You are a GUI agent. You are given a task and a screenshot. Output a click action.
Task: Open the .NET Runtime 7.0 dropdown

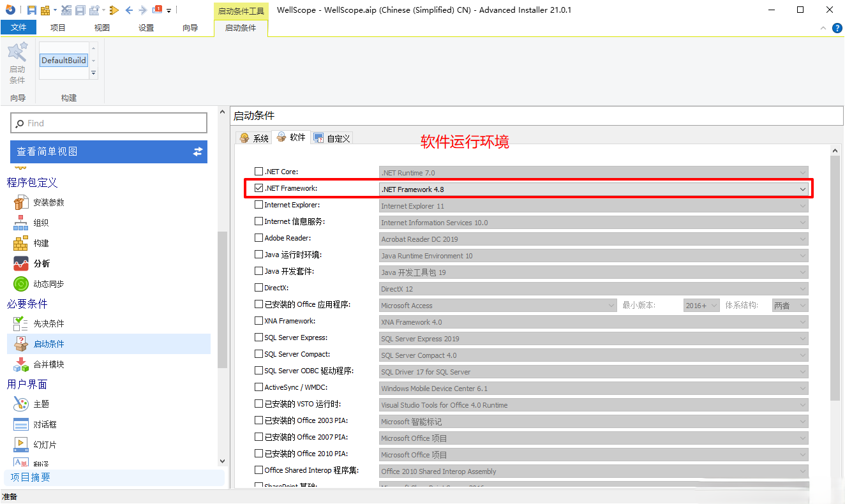tap(594, 173)
